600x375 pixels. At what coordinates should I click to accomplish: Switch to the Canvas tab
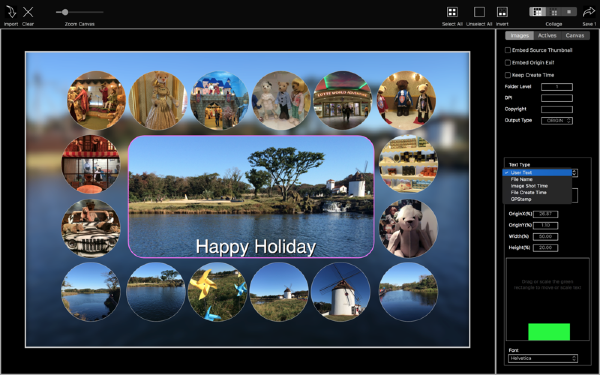[575, 36]
